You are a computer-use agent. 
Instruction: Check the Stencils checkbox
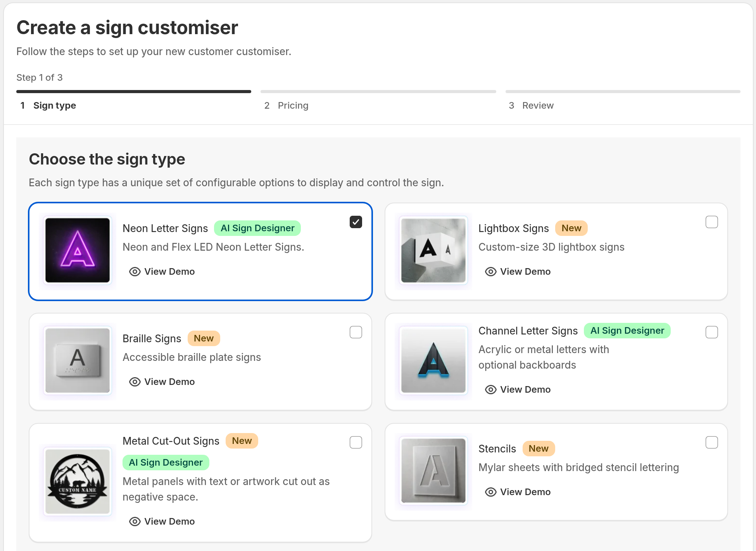[x=711, y=442]
